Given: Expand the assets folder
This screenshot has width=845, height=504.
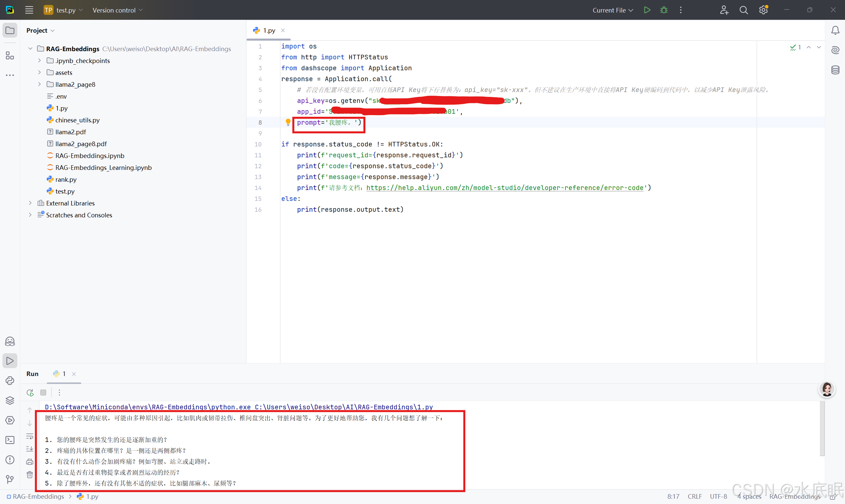Looking at the screenshot, I should click(39, 72).
